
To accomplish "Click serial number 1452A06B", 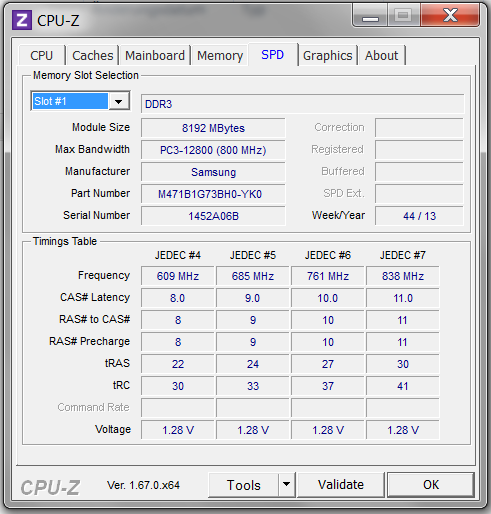I will tap(213, 216).
